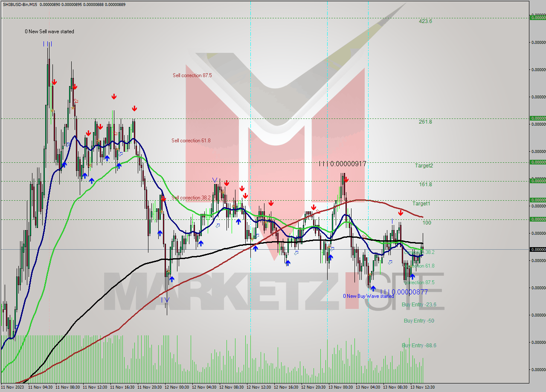Click the 'I I I 0.00000877' wave label
The image size is (546, 392).
click(x=404, y=292)
